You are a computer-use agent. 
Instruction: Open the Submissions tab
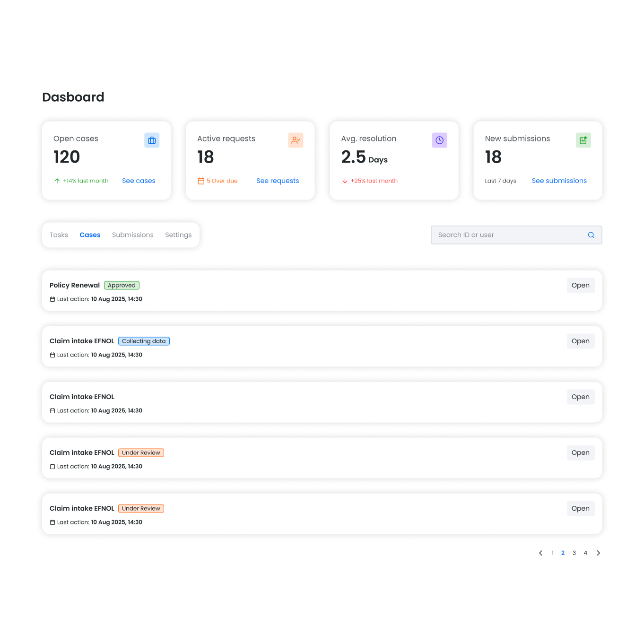pos(133,235)
